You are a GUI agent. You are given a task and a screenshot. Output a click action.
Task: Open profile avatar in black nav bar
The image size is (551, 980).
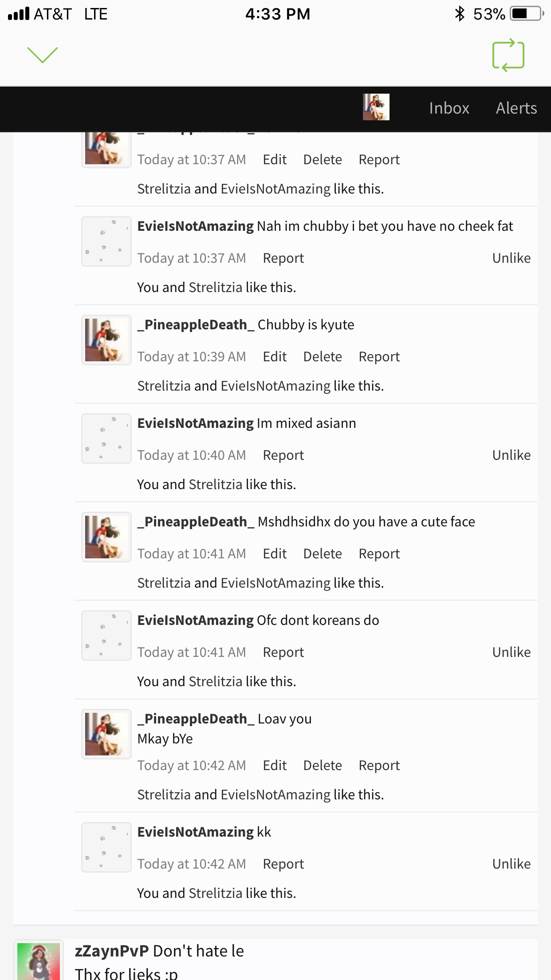click(x=376, y=107)
